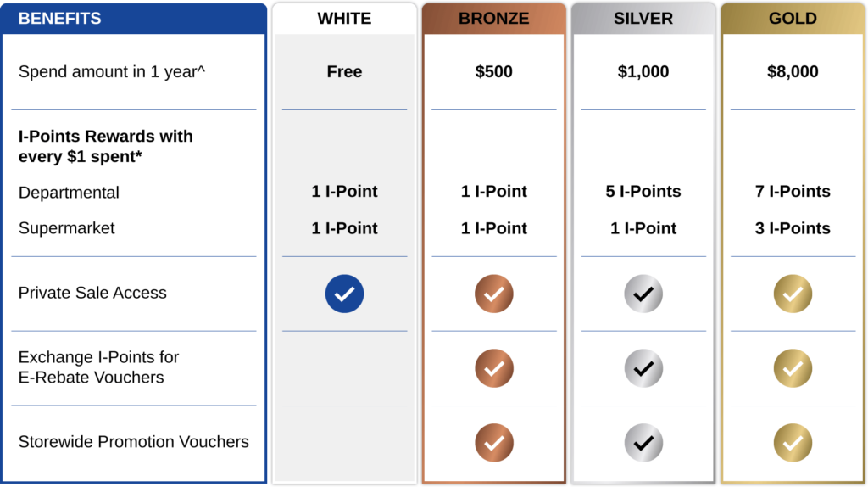Click Gold checkmark for Storewide Promotion Vouchers
Image resolution: width=868 pixels, height=487 pixels.
[793, 442]
